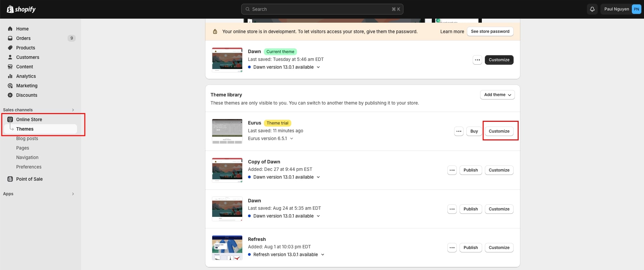
Task: Click the Orders inbox icon
Action: tap(10, 38)
